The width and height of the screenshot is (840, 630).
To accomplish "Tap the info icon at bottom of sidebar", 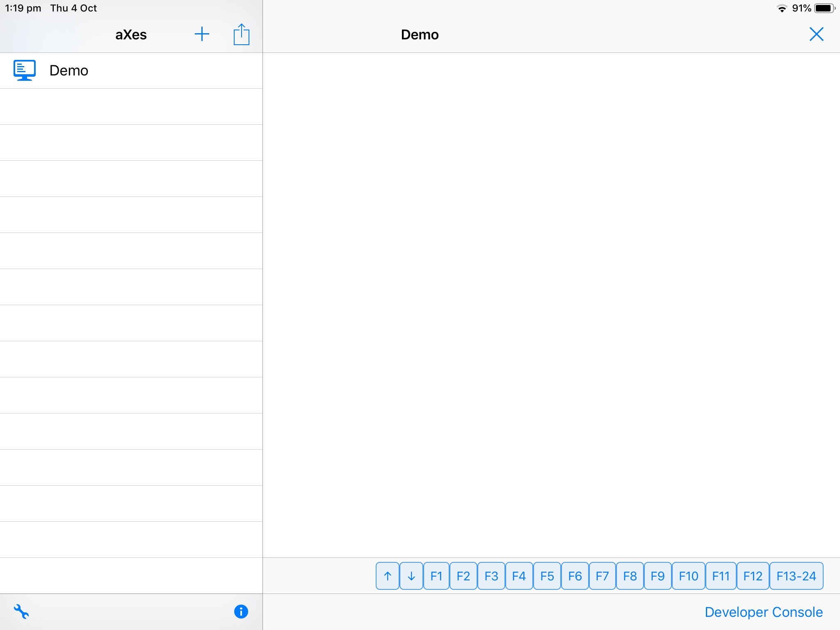I will pos(241,612).
